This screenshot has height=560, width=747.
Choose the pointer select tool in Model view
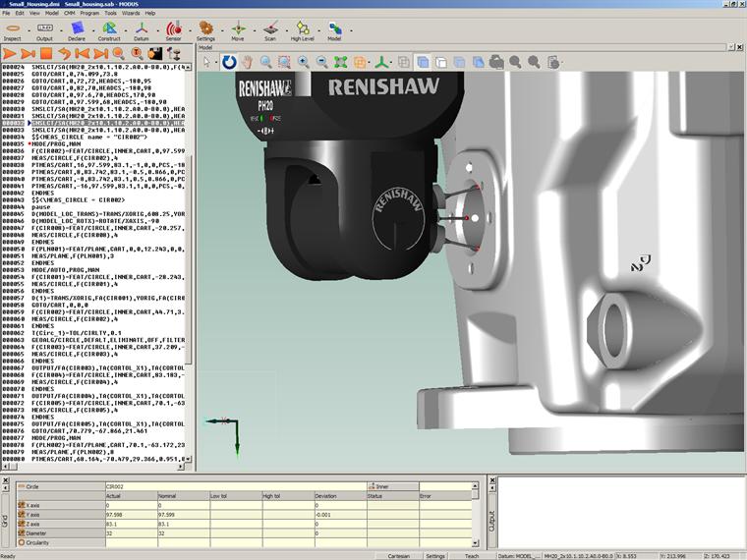coord(206,62)
